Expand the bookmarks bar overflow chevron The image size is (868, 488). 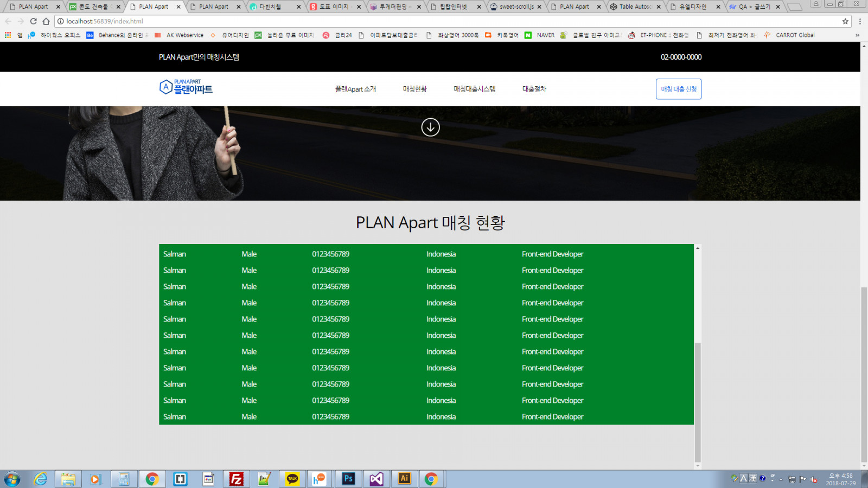tap(857, 35)
